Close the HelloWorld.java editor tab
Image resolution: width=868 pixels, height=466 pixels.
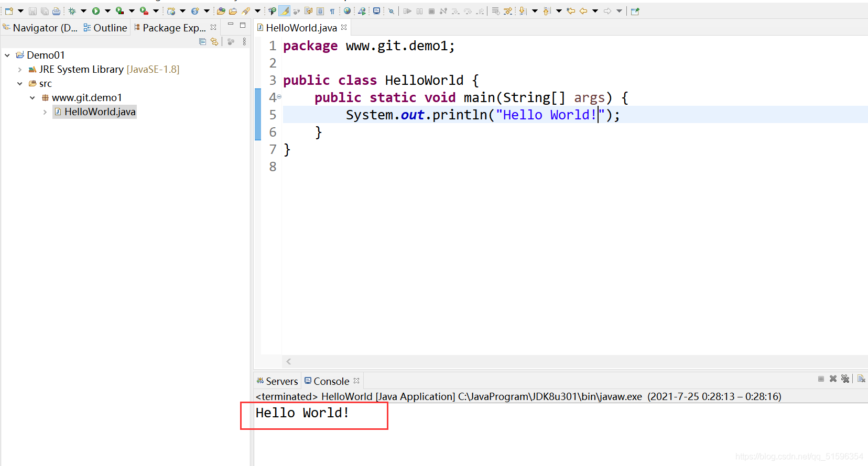pos(344,27)
